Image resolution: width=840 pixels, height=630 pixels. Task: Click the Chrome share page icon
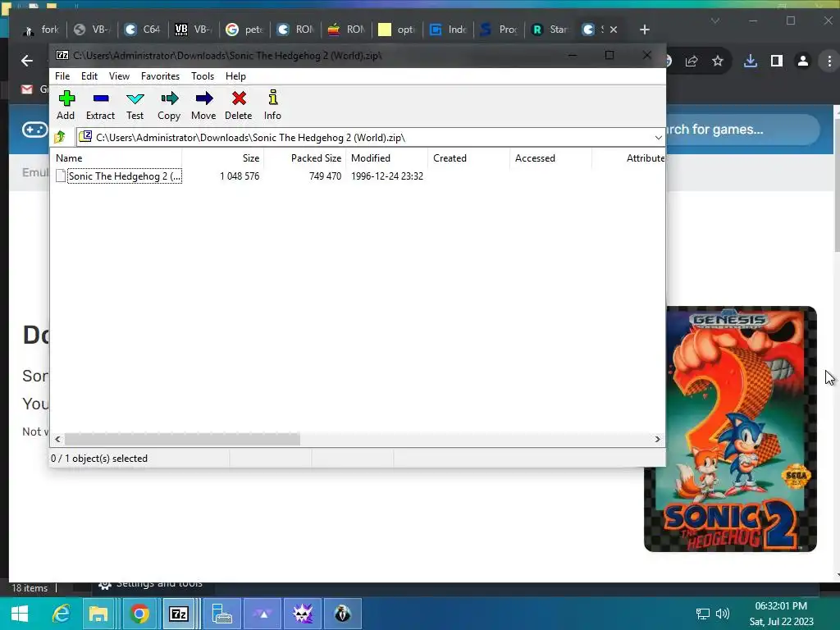coord(692,61)
